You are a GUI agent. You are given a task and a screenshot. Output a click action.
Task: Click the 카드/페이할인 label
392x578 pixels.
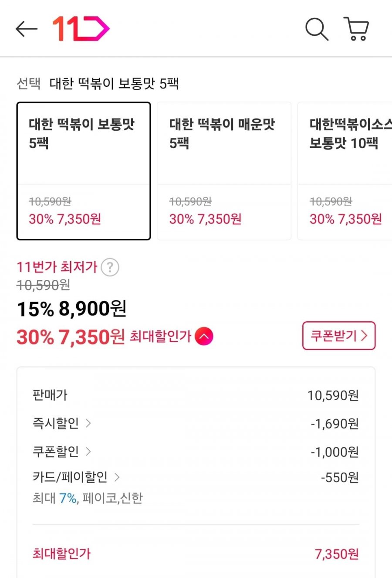pos(70,477)
